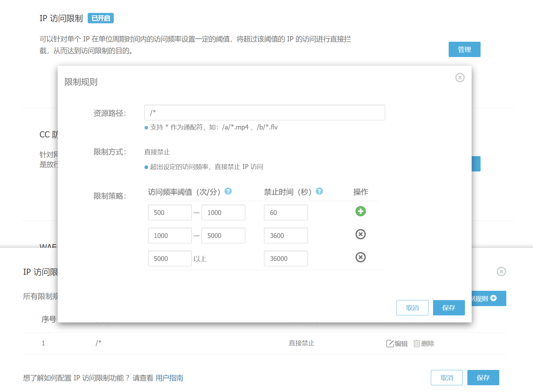Remove the 1000–5000 threshold row
The height and width of the screenshot is (392, 533).
[x=360, y=234]
